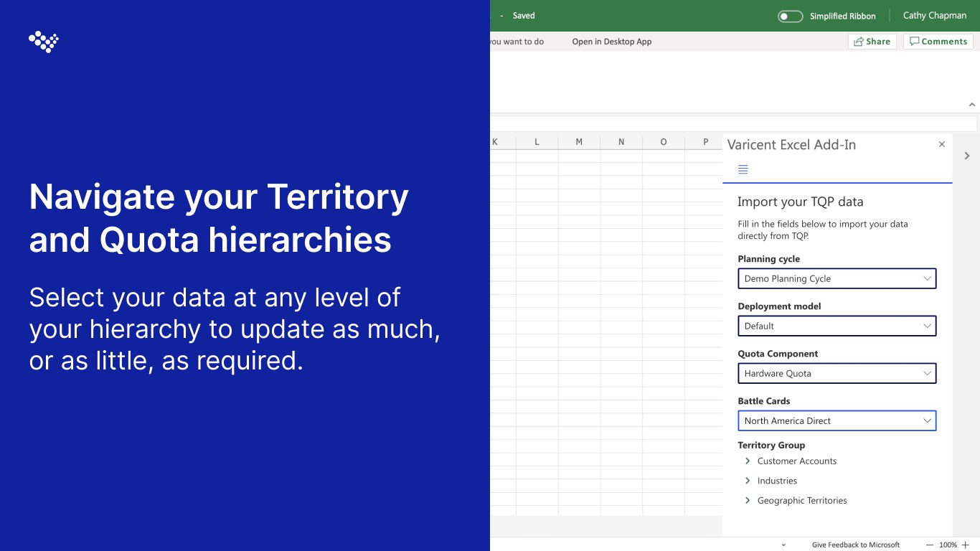Expand the Customer Accounts territory group
The width and height of the screenshot is (980, 551).
coord(748,461)
